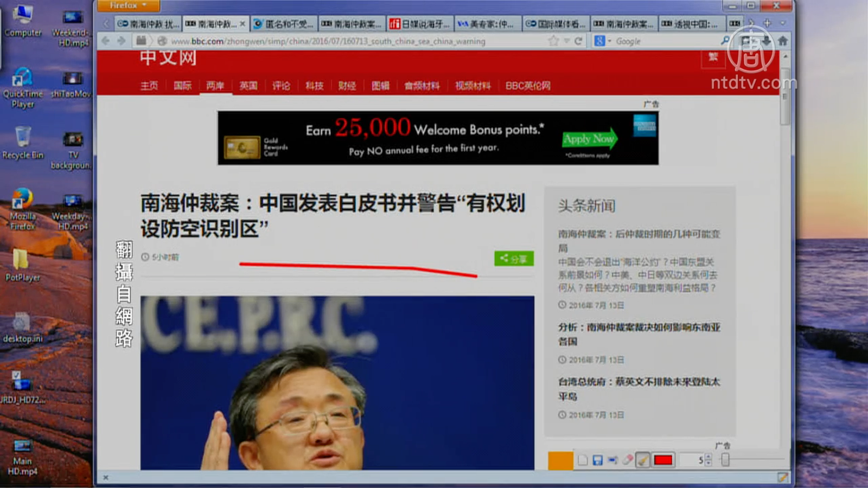The width and height of the screenshot is (868, 488).
Task: Select the eraser tool in annotation bar
Action: pyautogui.click(x=628, y=460)
